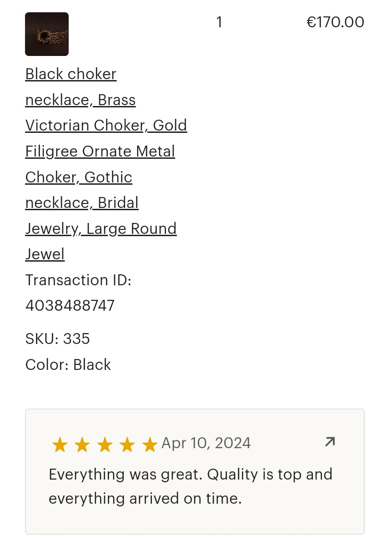Click the third gold star in the rating
The height and width of the screenshot is (551, 392).
pos(105,445)
